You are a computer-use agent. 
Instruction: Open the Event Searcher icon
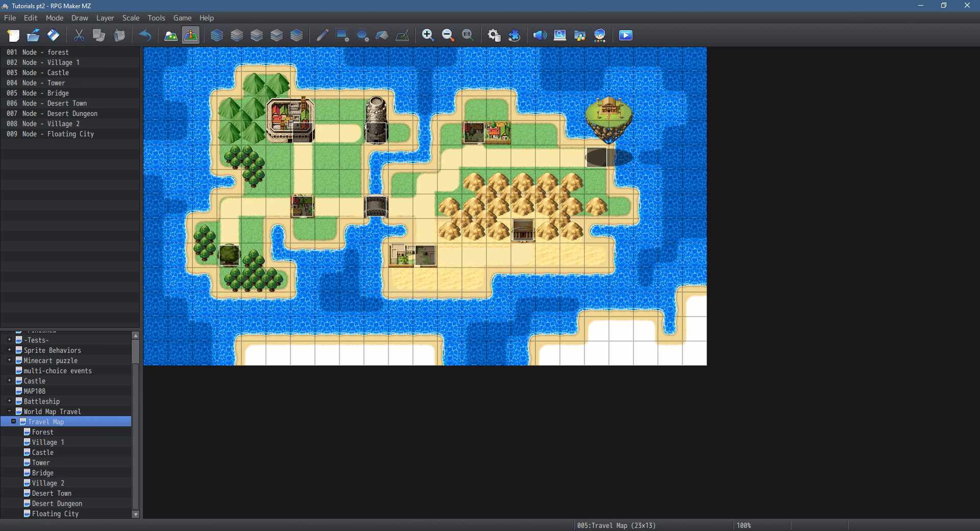pos(560,35)
